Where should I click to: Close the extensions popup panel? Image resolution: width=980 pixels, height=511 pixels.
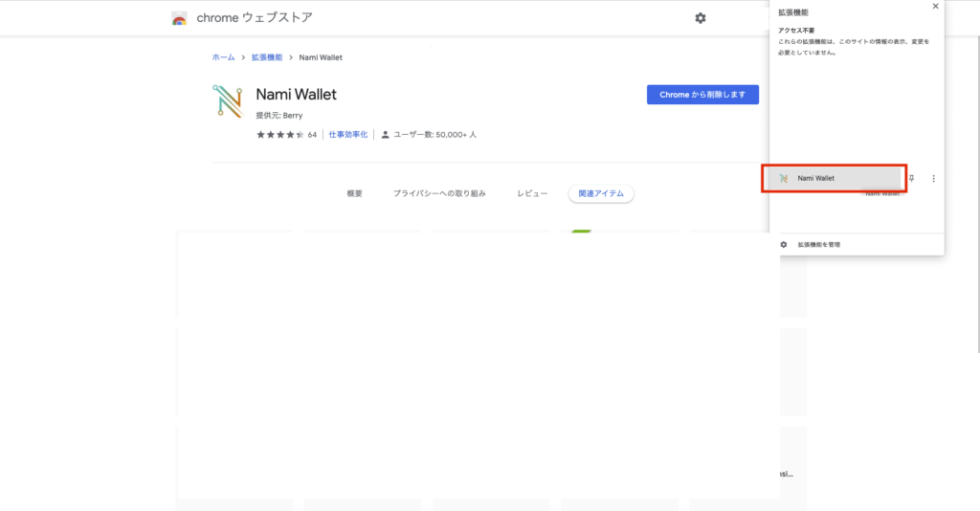[x=935, y=7]
